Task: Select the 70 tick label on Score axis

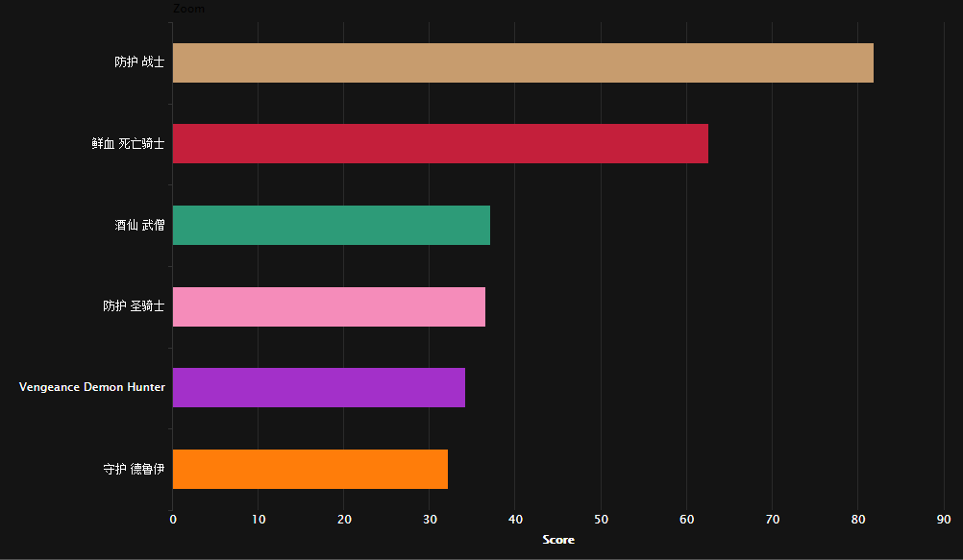Action: [x=773, y=520]
